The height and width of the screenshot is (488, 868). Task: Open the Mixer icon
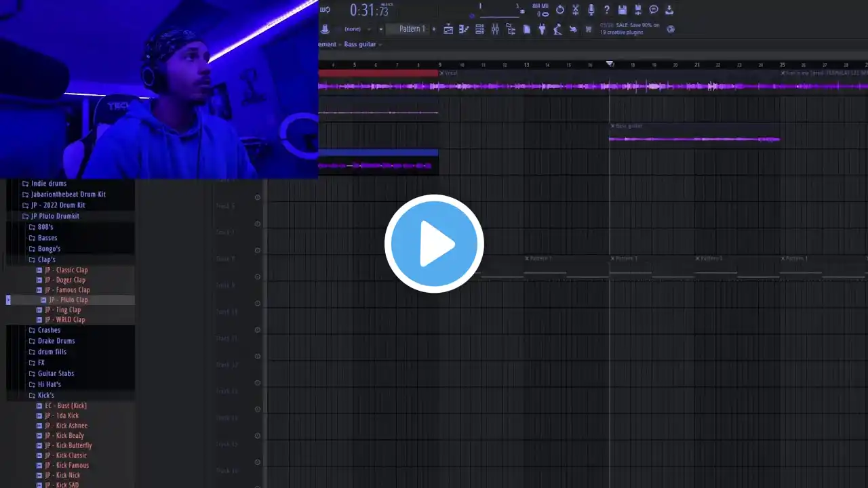[495, 29]
